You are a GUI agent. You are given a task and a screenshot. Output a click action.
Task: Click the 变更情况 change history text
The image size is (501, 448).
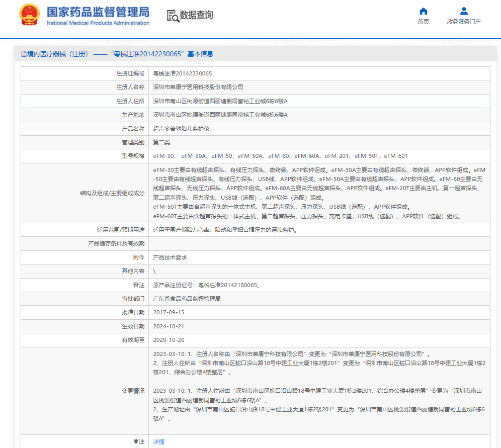319,386
